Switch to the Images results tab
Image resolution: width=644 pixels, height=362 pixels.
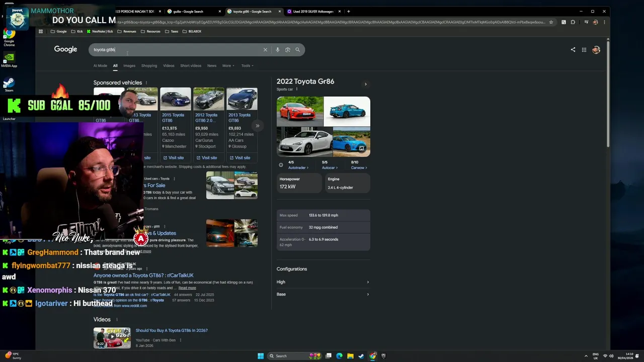(129, 66)
